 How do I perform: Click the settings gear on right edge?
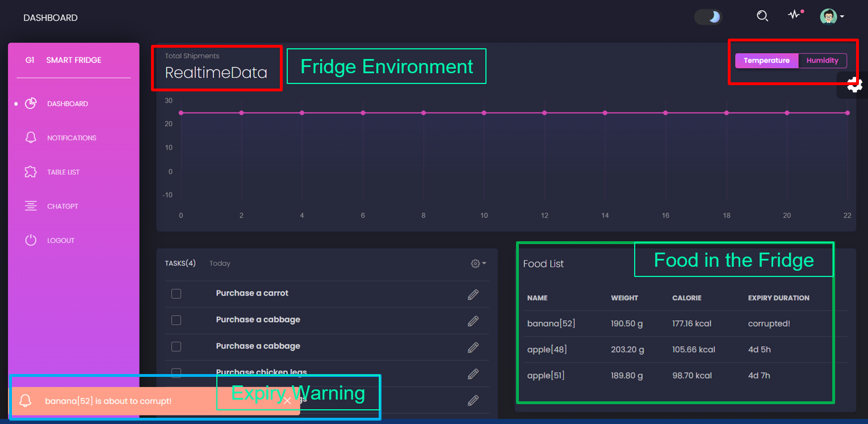tap(854, 85)
